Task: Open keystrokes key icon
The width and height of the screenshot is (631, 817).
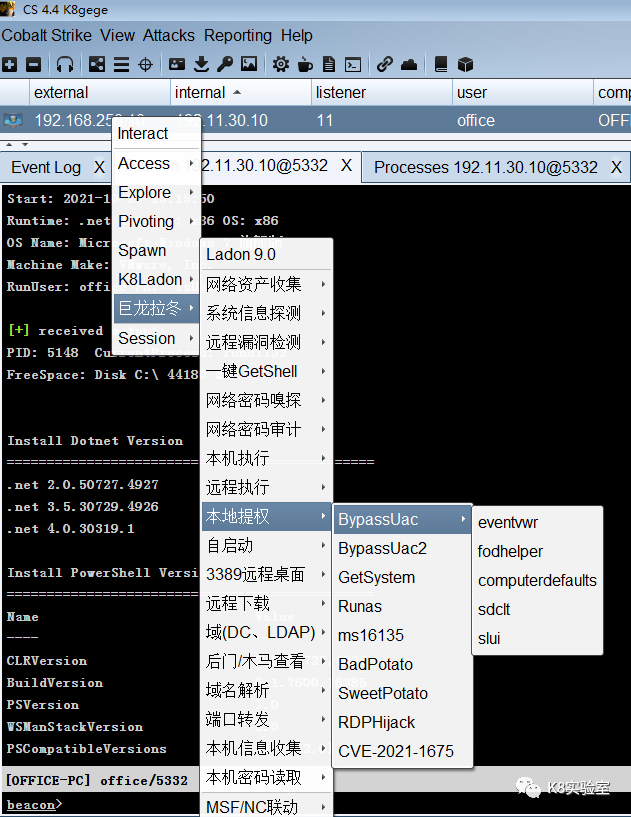Action: coord(225,65)
